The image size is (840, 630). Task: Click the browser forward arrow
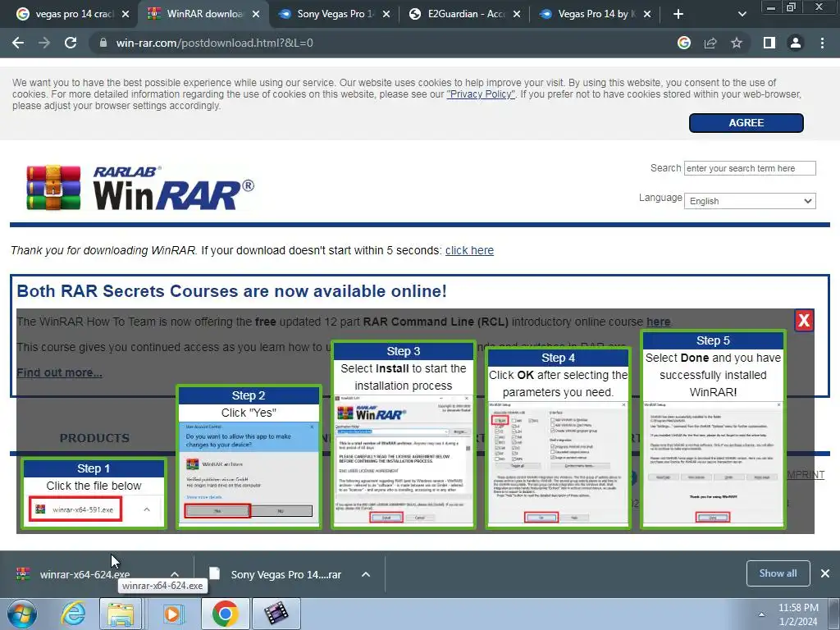[44, 43]
